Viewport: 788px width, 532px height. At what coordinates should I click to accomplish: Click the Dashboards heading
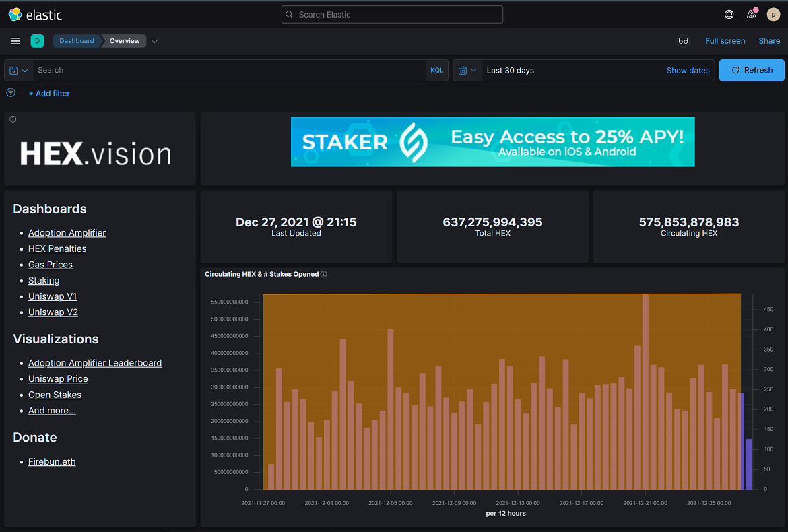click(50, 209)
